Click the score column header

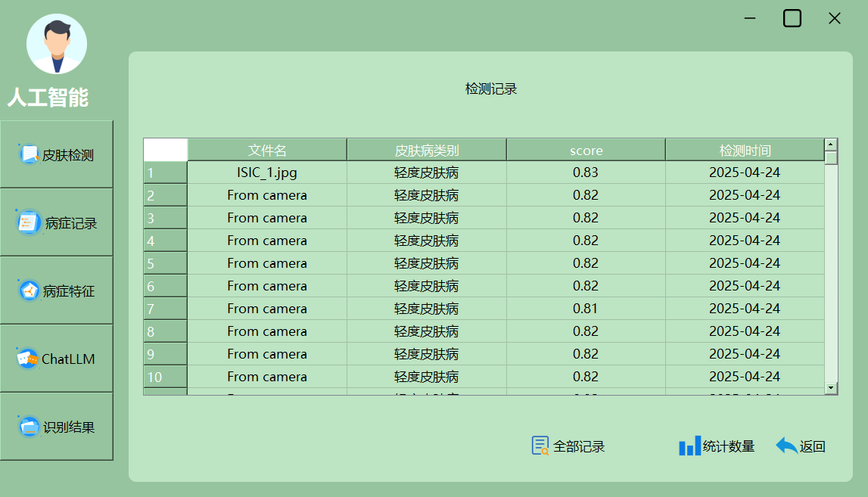[x=586, y=150]
